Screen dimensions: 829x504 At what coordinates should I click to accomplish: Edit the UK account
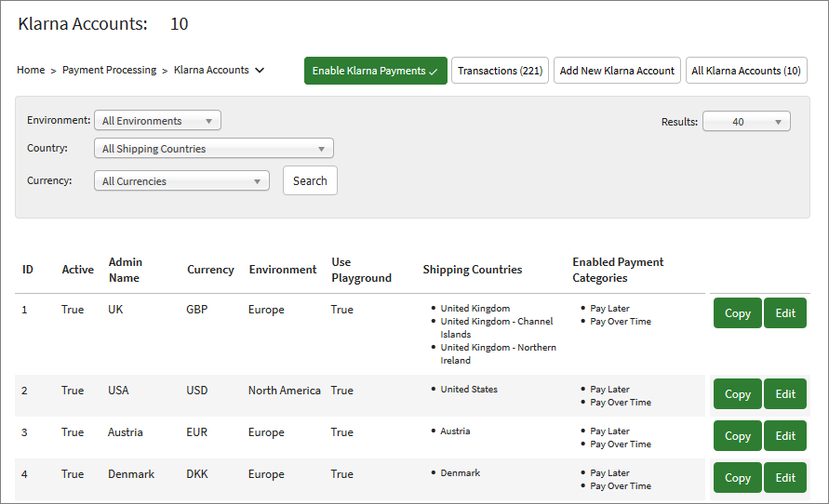(x=785, y=312)
